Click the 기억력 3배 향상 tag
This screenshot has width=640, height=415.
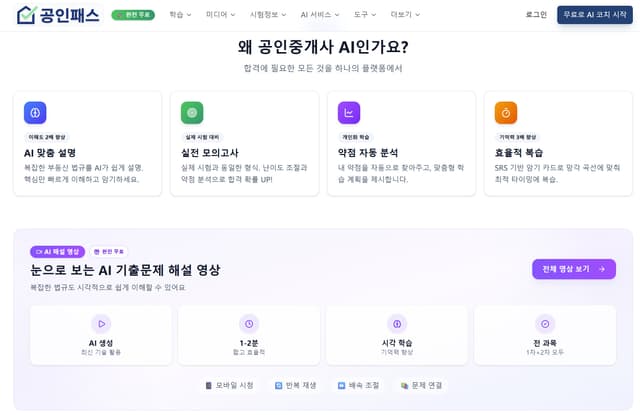click(518, 137)
